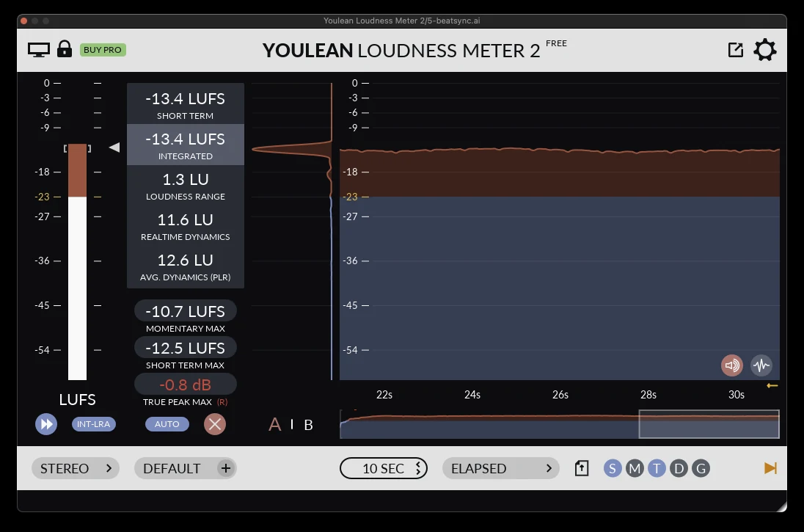The image size is (804, 532).
Task: Toggle the S short-term graph button
Action: click(x=613, y=468)
